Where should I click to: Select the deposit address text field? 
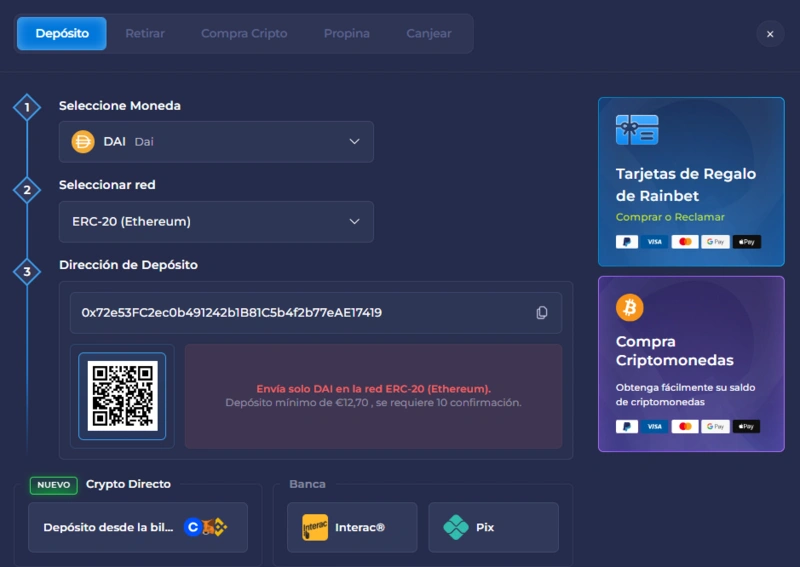point(300,313)
